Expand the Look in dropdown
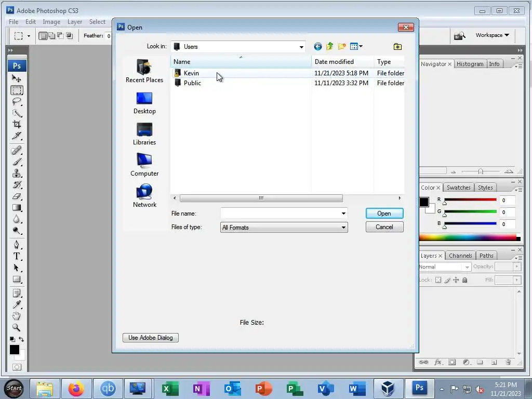 click(301, 47)
